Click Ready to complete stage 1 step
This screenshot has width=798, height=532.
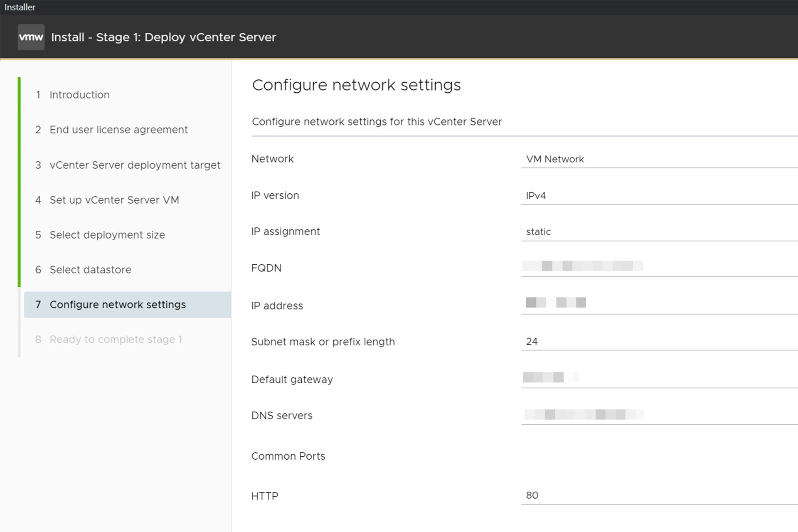pos(109,340)
